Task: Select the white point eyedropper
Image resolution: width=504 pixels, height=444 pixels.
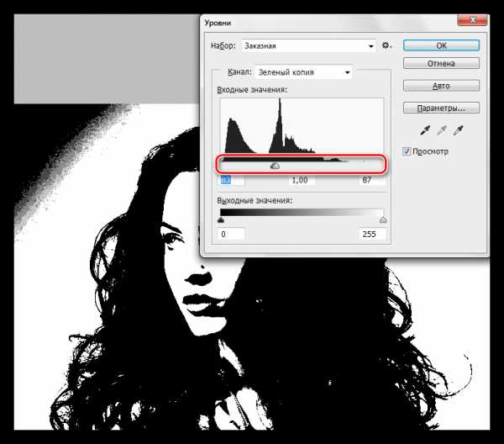Action: [458, 130]
